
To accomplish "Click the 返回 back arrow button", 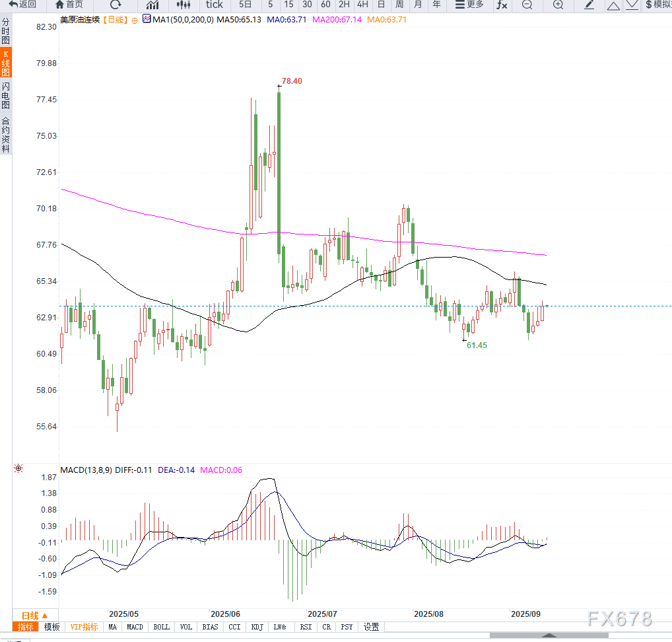I will coord(22,5).
